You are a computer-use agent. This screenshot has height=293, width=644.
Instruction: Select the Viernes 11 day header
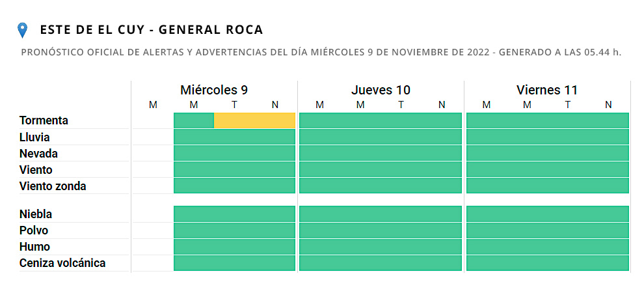547,90
